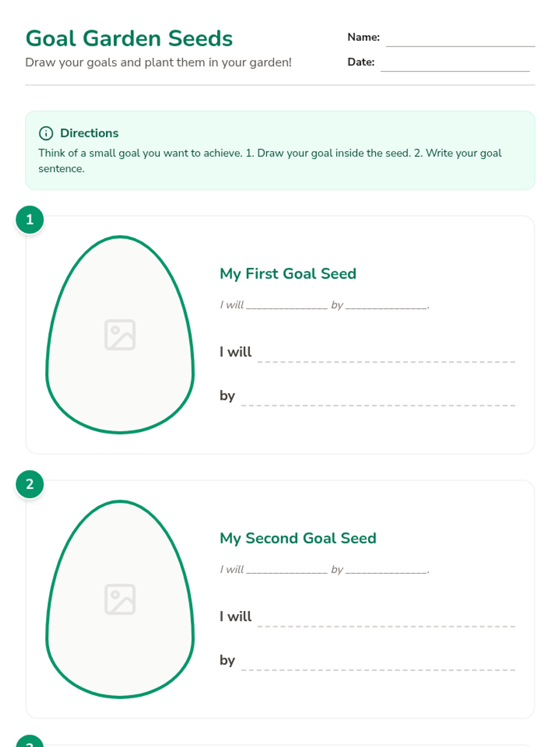
Task: Click the green number 2 badge
Action: pyautogui.click(x=30, y=484)
